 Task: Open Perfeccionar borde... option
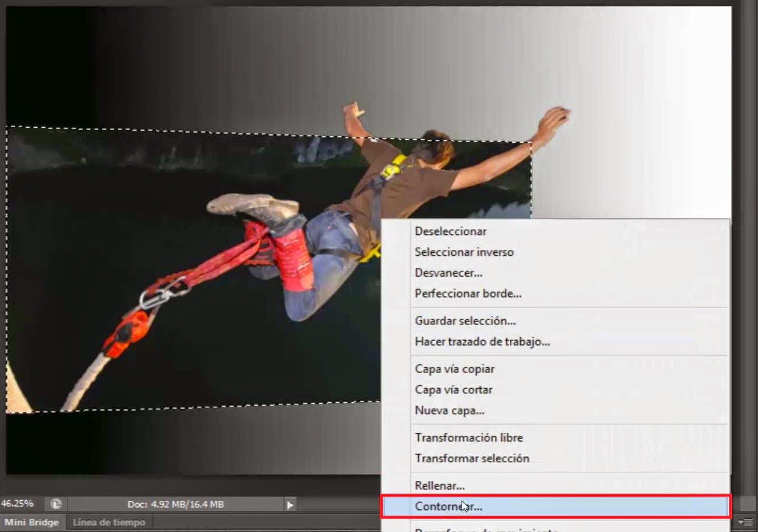555,294
